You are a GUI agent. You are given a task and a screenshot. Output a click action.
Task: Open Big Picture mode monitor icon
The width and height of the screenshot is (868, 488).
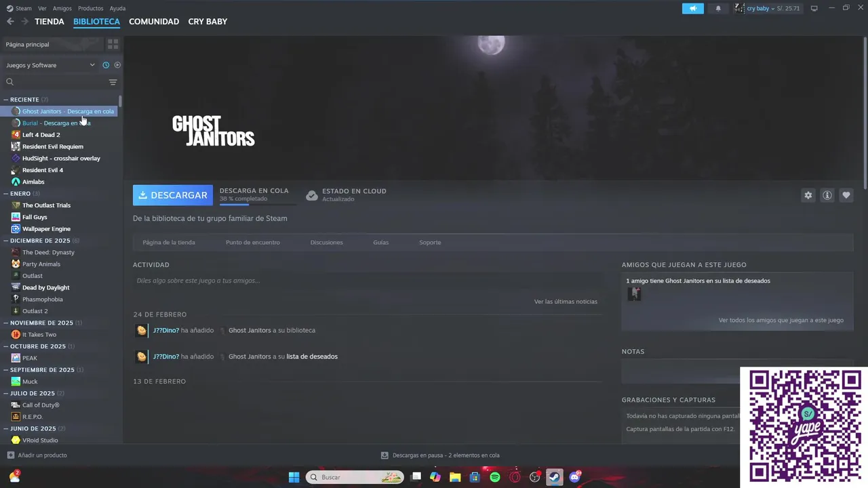[814, 8]
